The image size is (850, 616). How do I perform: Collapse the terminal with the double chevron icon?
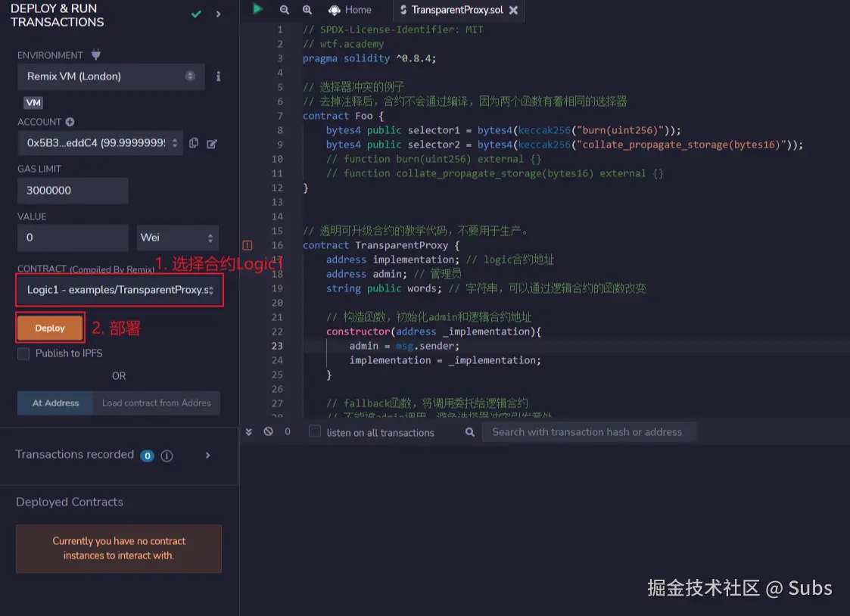click(x=248, y=432)
